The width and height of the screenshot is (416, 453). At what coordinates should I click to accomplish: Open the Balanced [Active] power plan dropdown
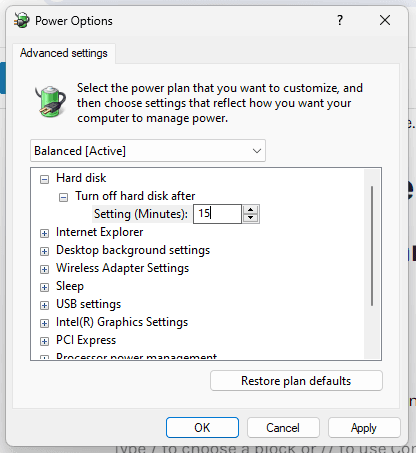tap(148, 151)
